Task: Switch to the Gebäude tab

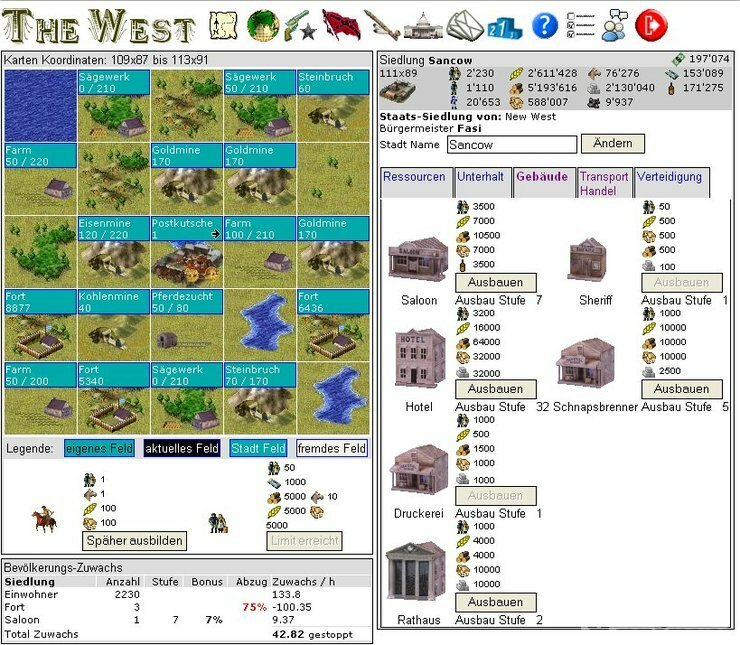Action: (x=542, y=182)
